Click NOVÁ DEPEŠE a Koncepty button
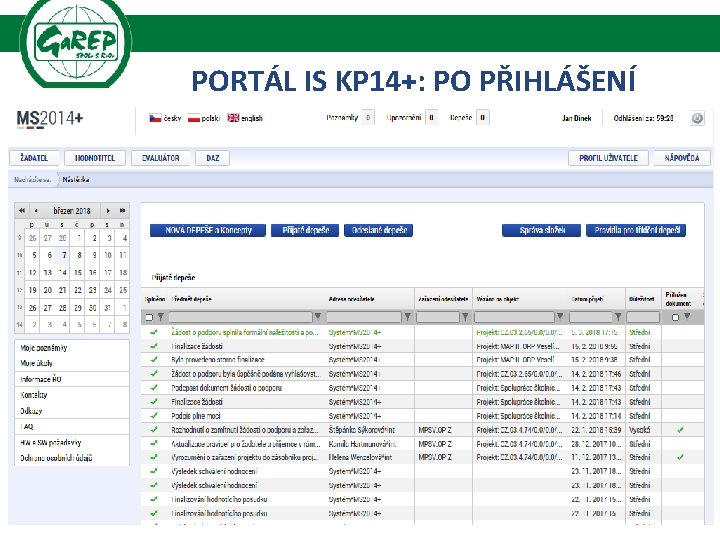Viewport: 720px width, 540px height. pyautogui.click(x=208, y=230)
